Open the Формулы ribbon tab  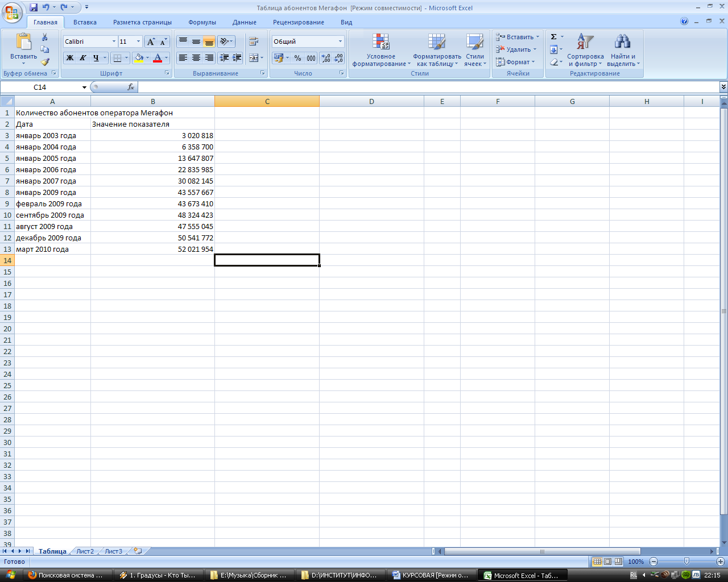(202, 22)
